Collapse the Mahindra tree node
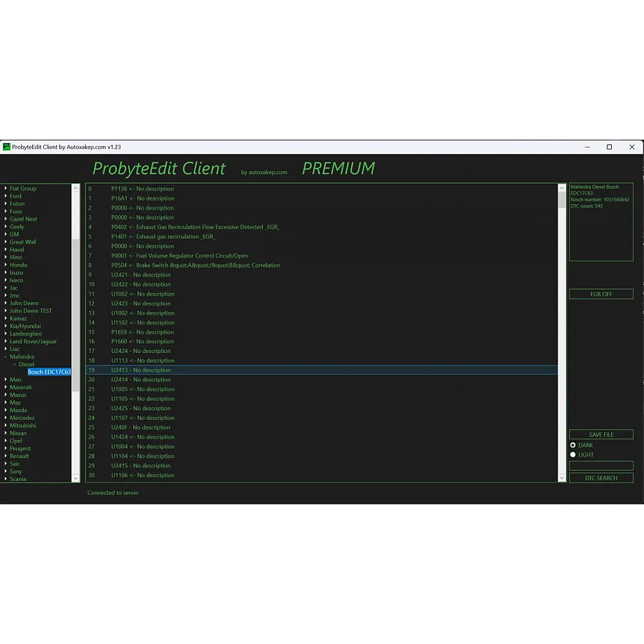Viewport: 644px width, 644px height. pyautogui.click(x=6, y=357)
